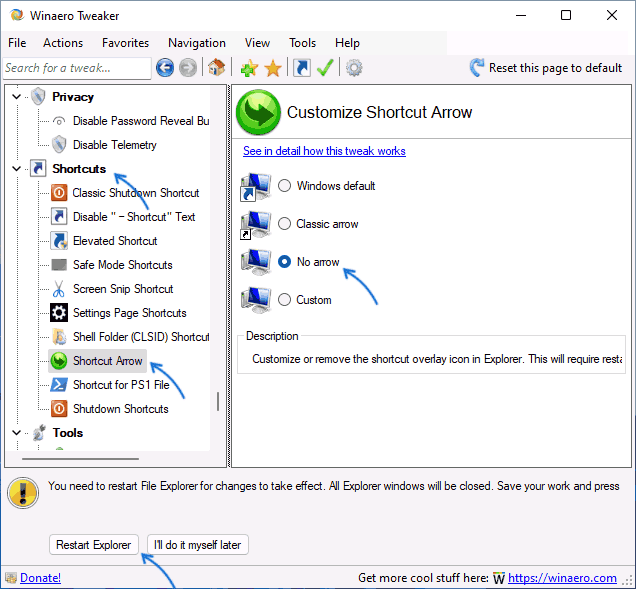Collapse the Tools tree category
This screenshot has height=589, width=636.
(x=16, y=433)
